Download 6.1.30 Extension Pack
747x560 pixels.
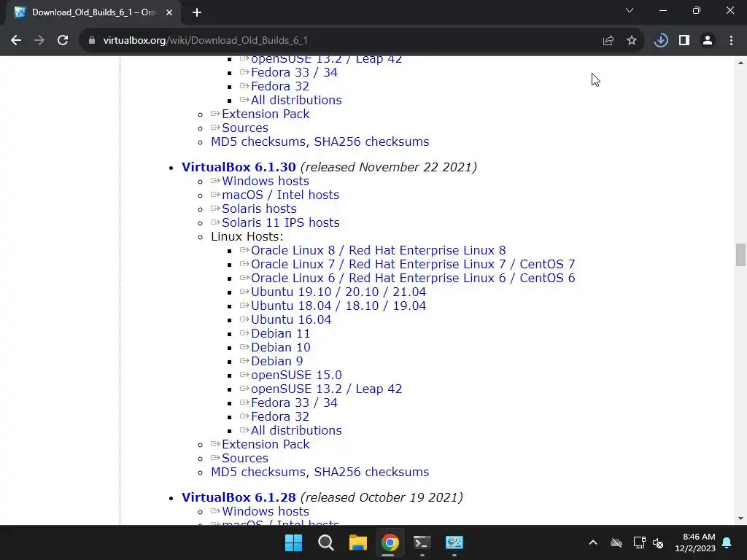266,444
